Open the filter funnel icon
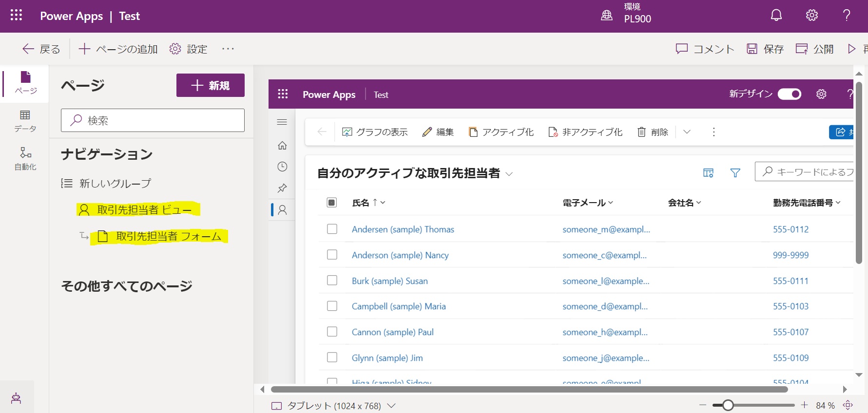 click(735, 172)
